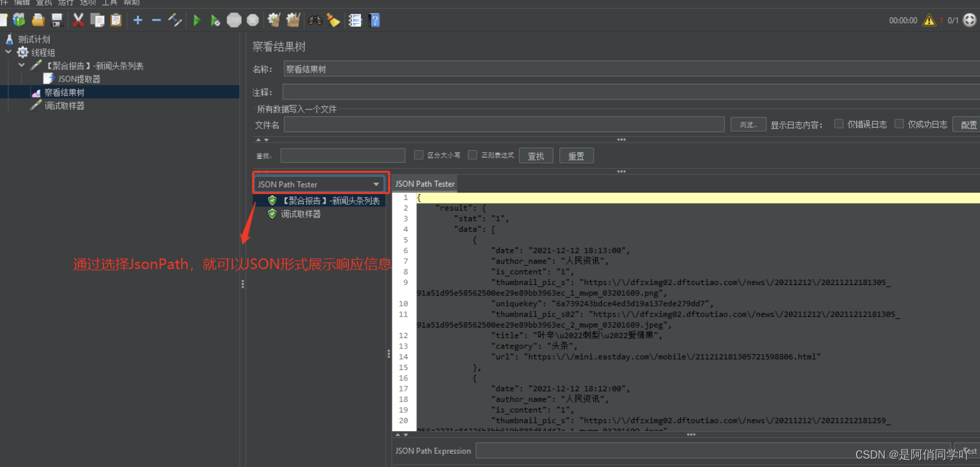Image resolution: width=980 pixels, height=467 pixels.
Task: Click the Toggle enable/disable icon
Action: (x=175, y=20)
